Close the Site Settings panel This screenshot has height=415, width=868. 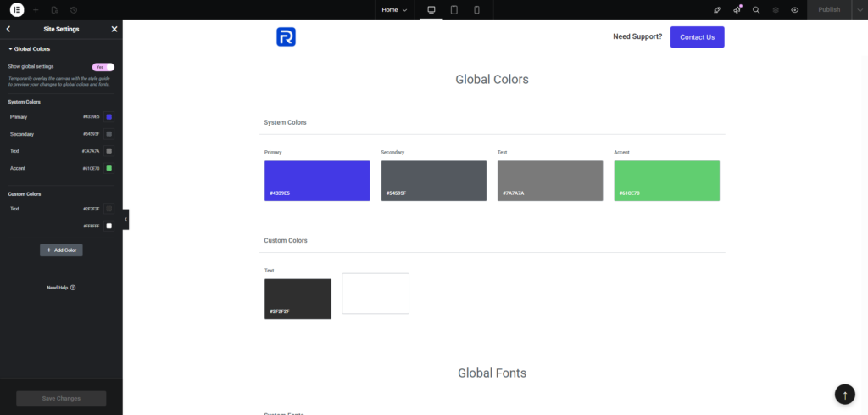pyautogui.click(x=114, y=29)
